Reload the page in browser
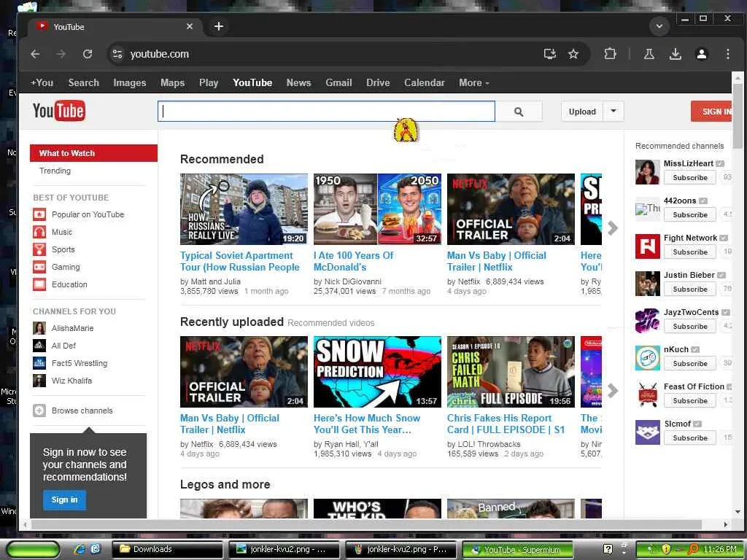The width and height of the screenshot is (747, 560). [x=88, y=54]
